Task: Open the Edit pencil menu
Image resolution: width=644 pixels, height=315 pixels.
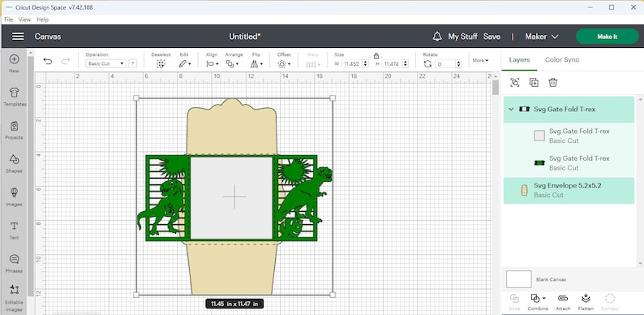Action: [x=184, y=64]
